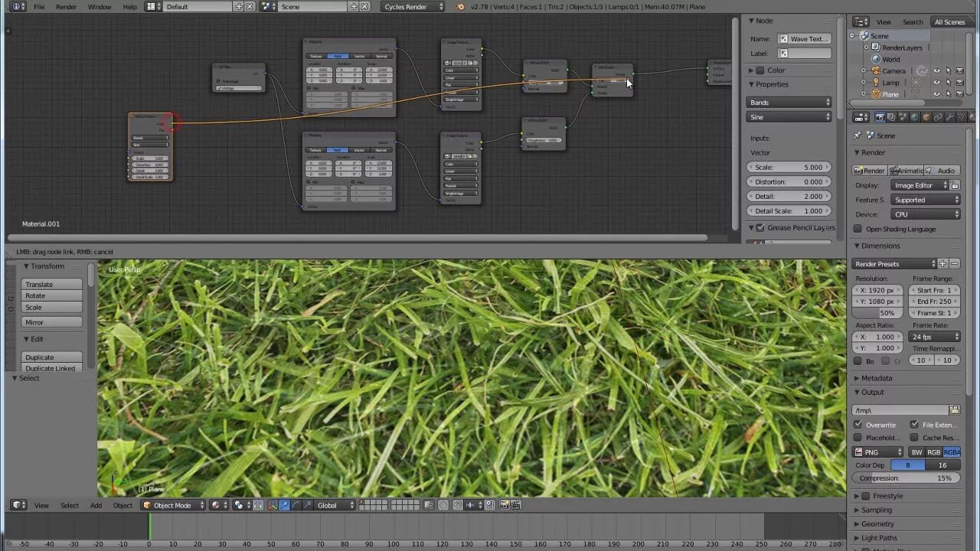Open the Render menu in top bar
Image resolution: width=980 pixels, height=551 pixels.
66,7
